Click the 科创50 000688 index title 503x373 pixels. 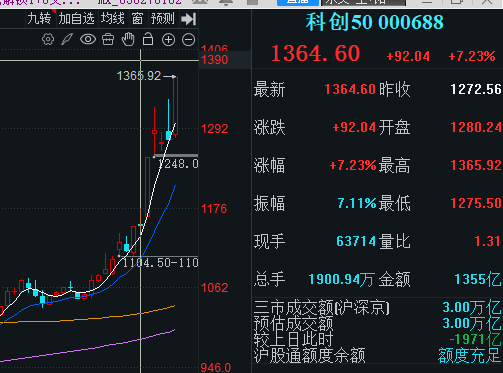375,22
